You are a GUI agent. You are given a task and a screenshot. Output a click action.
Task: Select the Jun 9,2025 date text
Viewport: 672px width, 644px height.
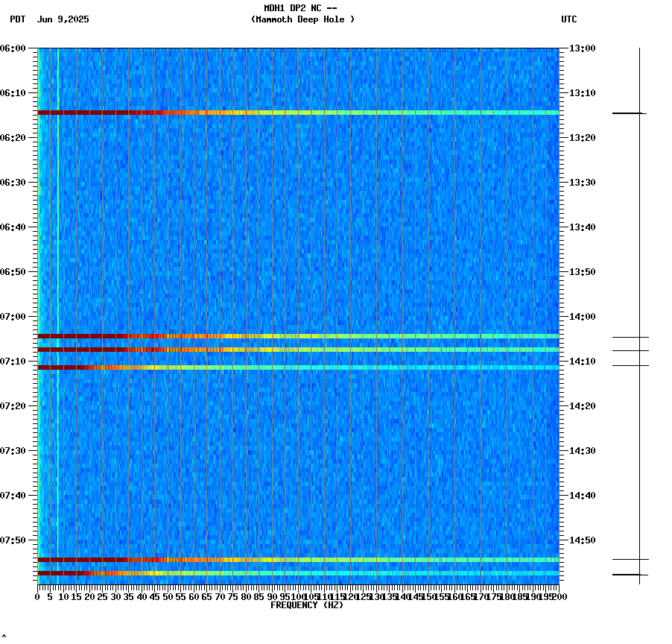(63, 20)
